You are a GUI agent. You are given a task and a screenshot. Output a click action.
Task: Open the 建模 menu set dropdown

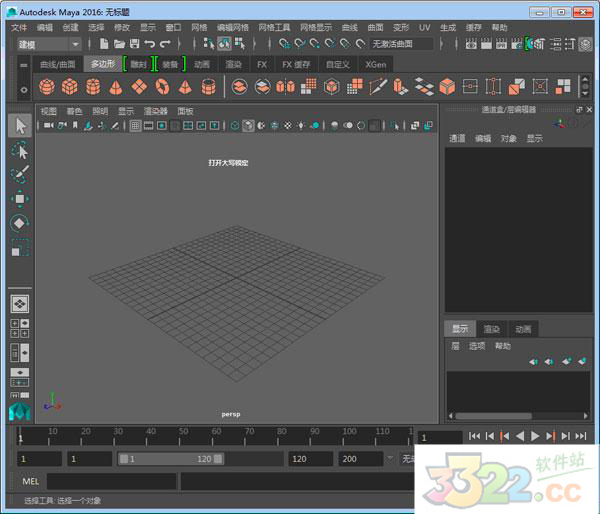pyautogui.click(x=46, y=44)
